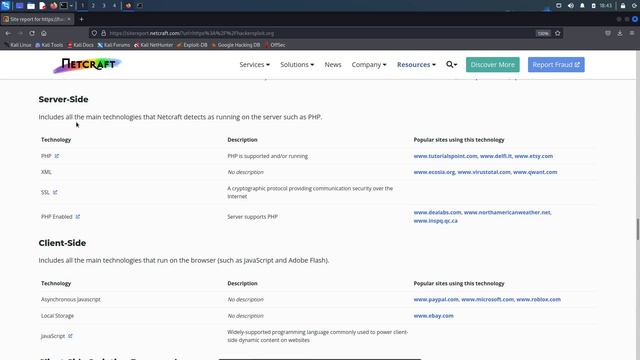
Task: Switch to workspace 4
Action: (x=114, y=6)
